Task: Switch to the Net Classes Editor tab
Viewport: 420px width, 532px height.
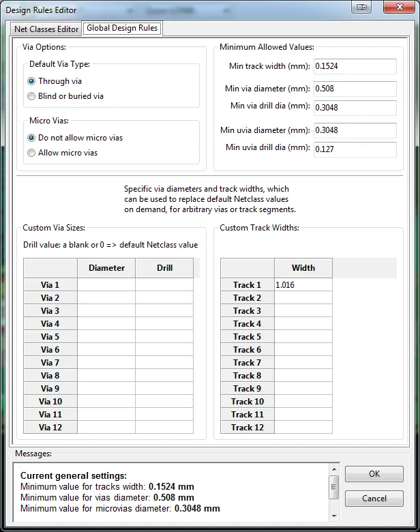Action: click(x=46, y=29)
